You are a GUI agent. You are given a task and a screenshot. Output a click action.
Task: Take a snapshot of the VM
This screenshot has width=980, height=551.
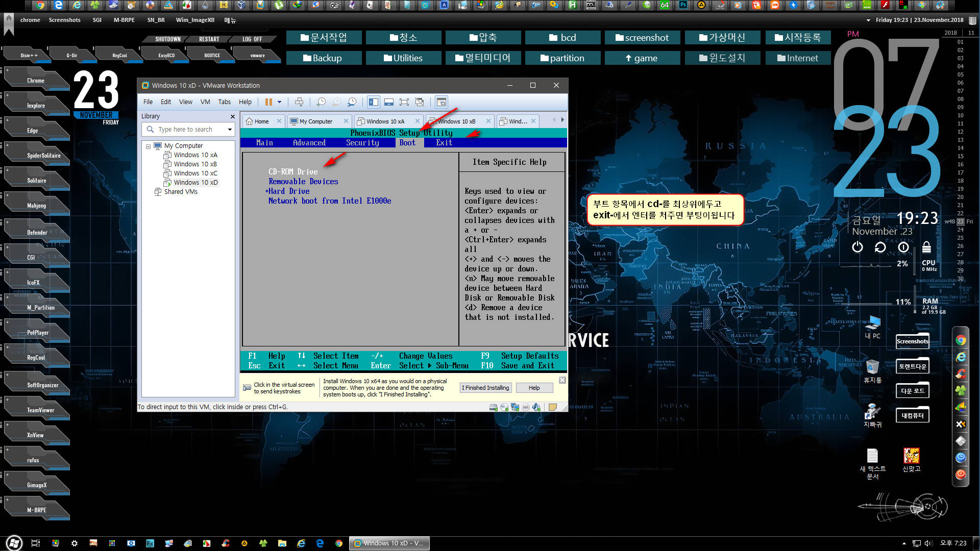pos(321,102)
